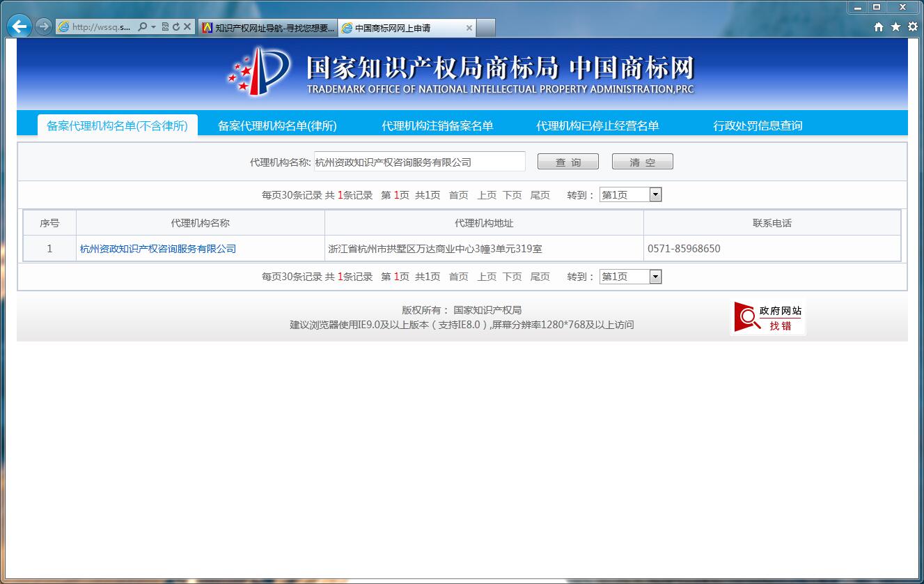
Task: Maximize the browser window
Action: point(877,7)
